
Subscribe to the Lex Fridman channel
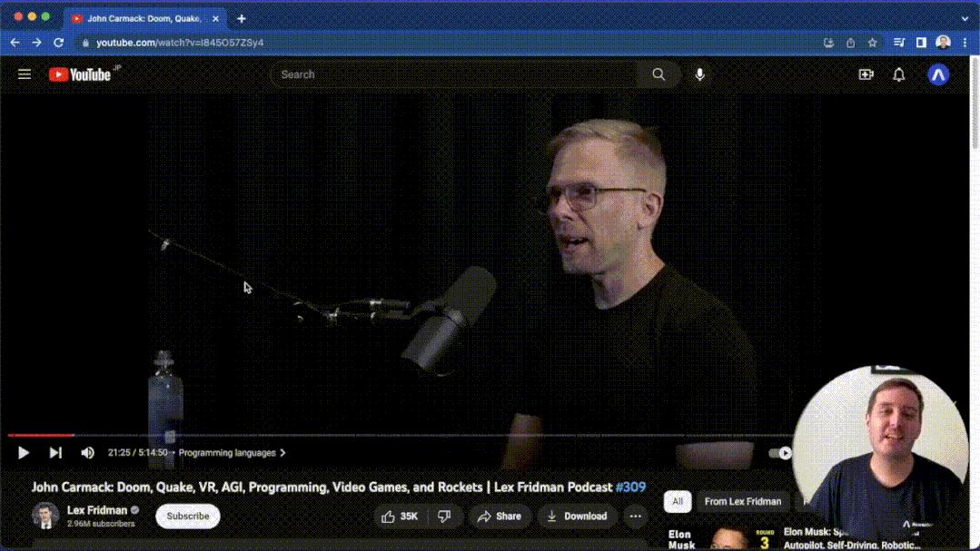pos(187,516)
